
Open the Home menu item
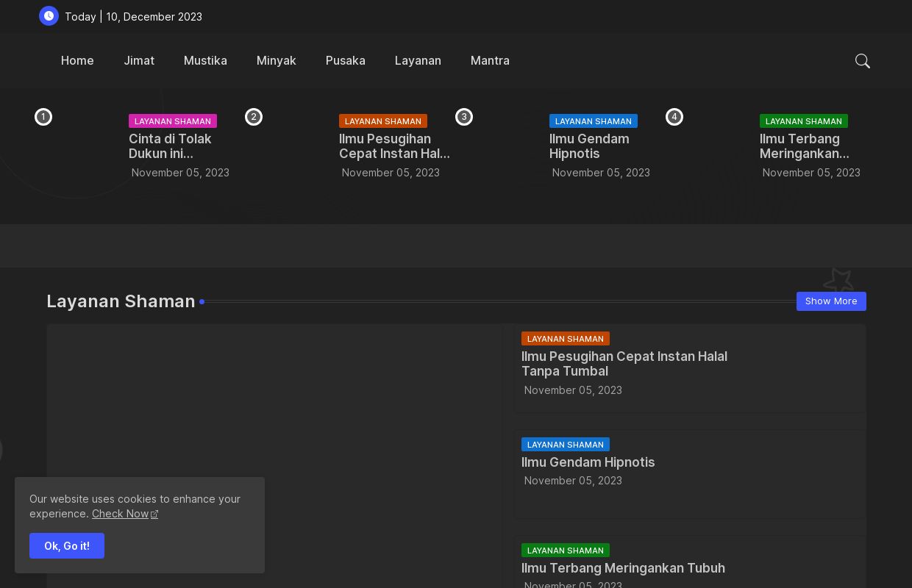point(77,60)
